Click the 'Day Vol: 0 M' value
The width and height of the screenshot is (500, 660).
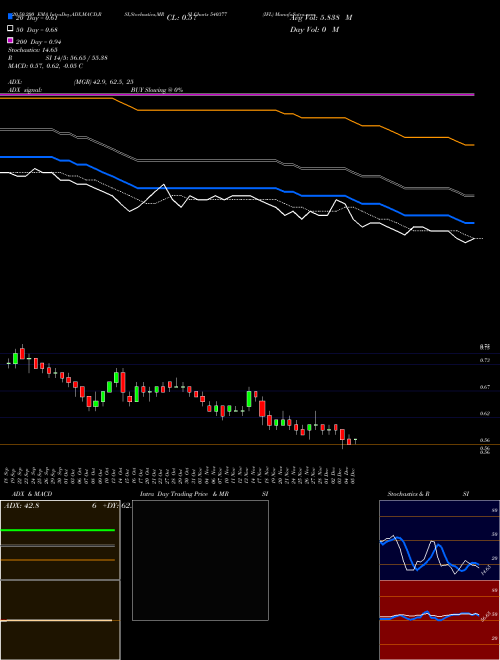tap(314, 30)
